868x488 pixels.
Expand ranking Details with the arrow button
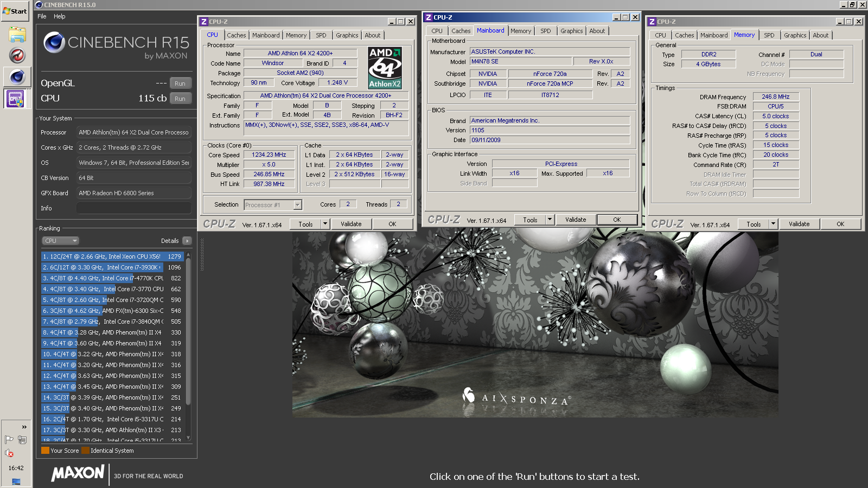tap(187, 241)
